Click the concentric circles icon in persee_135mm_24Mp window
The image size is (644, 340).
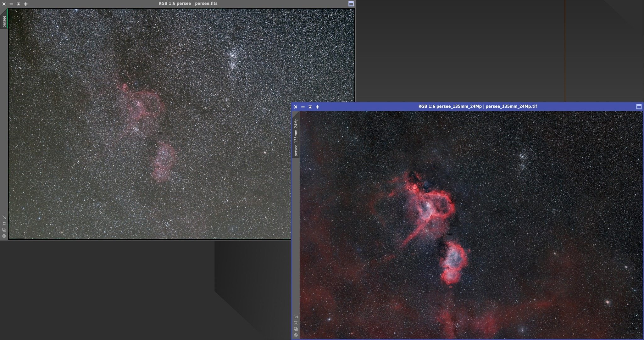pyautogui.click(x=296, y=335)
